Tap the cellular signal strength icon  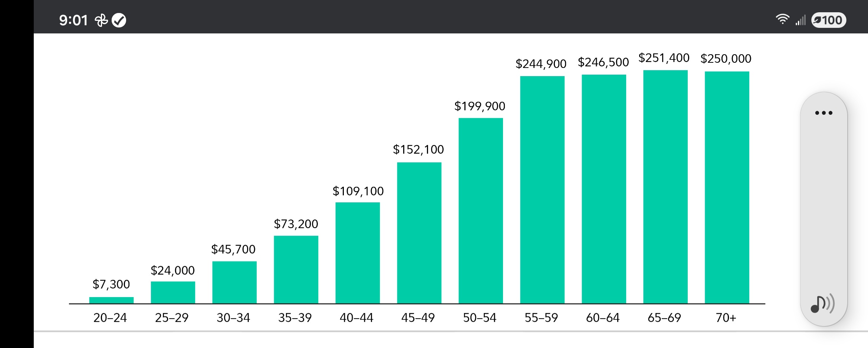coord(800,20)
